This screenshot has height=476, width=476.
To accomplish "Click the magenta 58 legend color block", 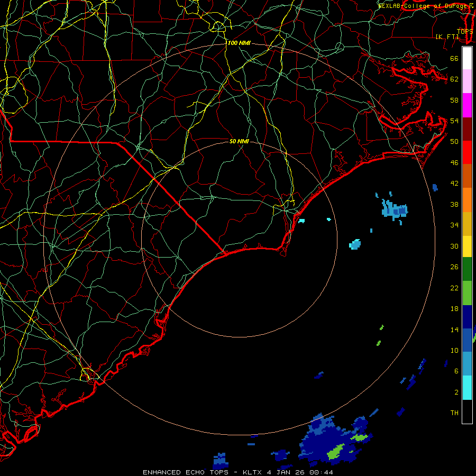I will pos(467,105).
